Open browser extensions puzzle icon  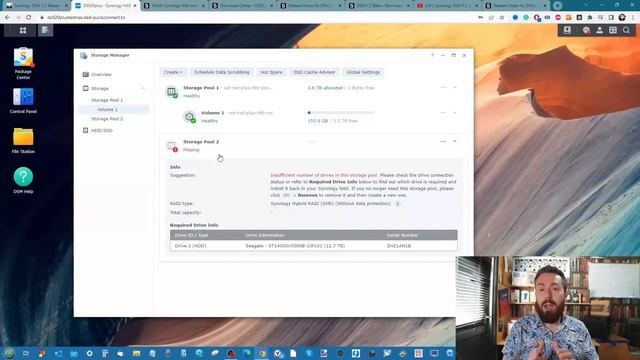(x=589, y=18)
